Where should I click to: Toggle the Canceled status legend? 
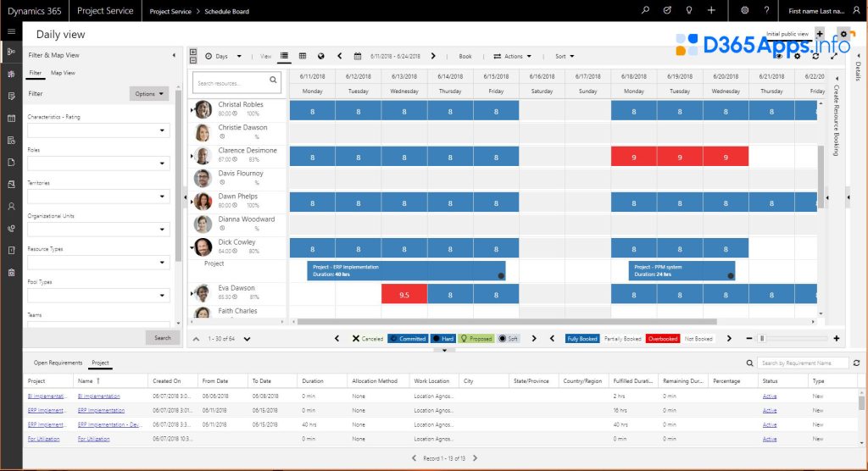point(368,339)
